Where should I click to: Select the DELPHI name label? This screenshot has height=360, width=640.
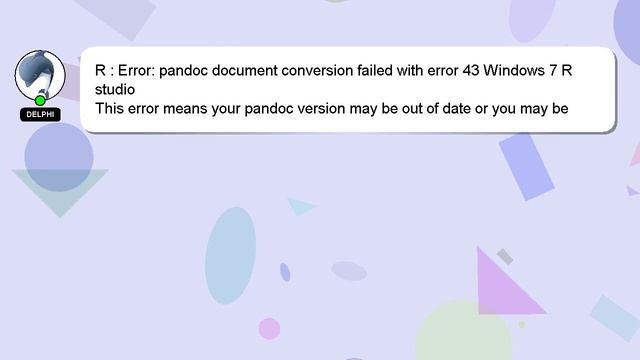[40, 115]
